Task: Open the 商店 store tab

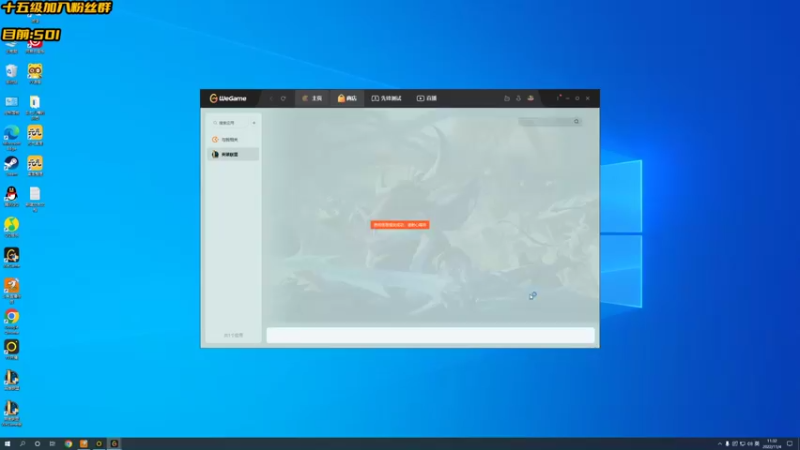Action: [x=347, y=98]
